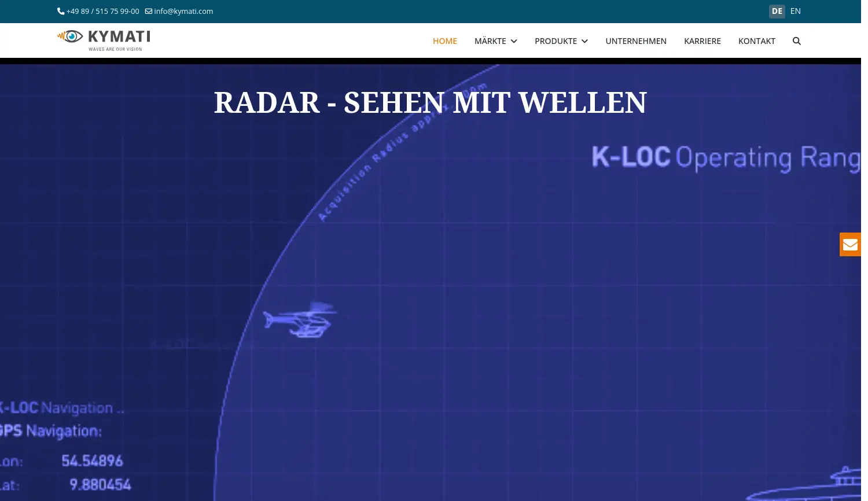Image resolution: width=868 pixels, height=501 pixels.
Task: Go to the HOME menu item
Action: [x=444, y=41]
